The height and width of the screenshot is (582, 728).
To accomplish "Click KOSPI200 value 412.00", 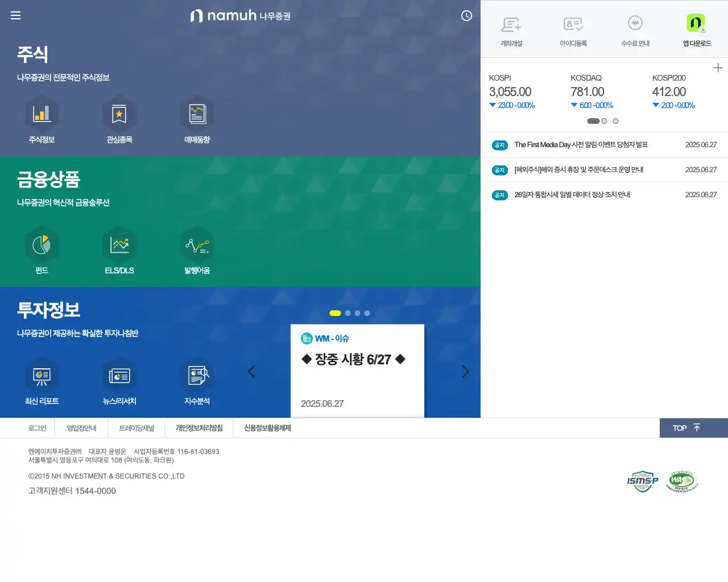I will coord(669,92).
